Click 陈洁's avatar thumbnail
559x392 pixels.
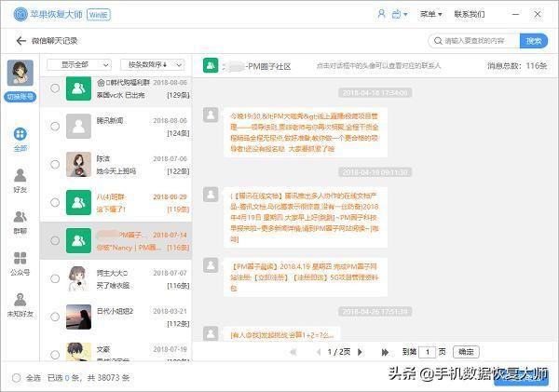[x=79, y=164]
